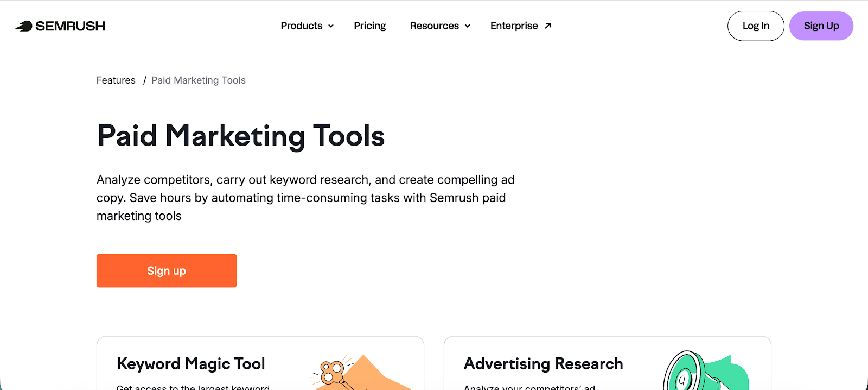The width and height of the screenshot is (868, 390).
Task: Go to Features breadcrumb link
Action: (x=116, y=80)
